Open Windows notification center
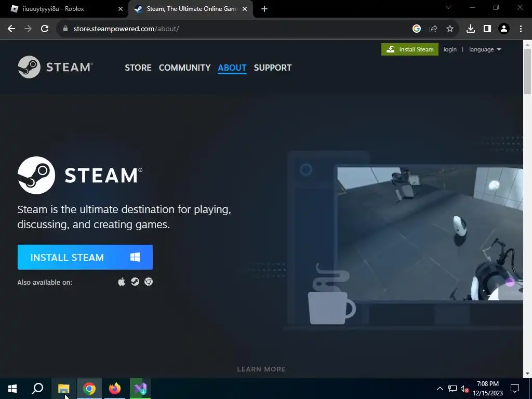The height and width of the screenshot is (399, 532). [515, 389]
